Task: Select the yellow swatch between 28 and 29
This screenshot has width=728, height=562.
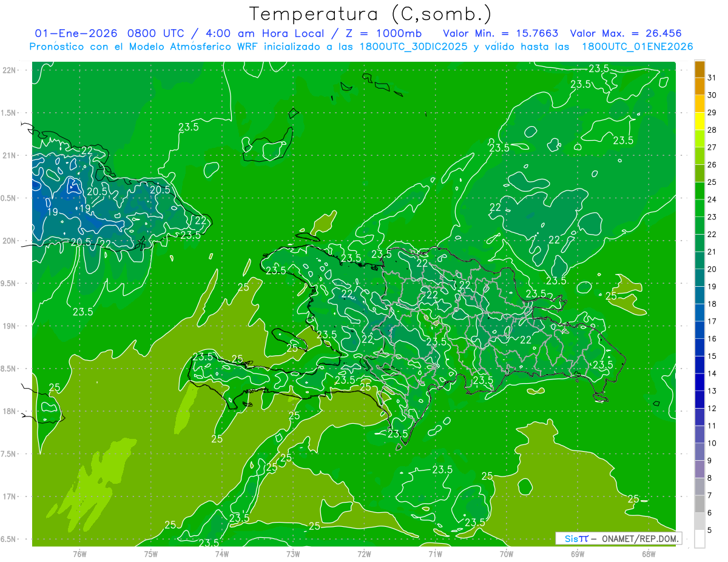Action: click(699, 121)
